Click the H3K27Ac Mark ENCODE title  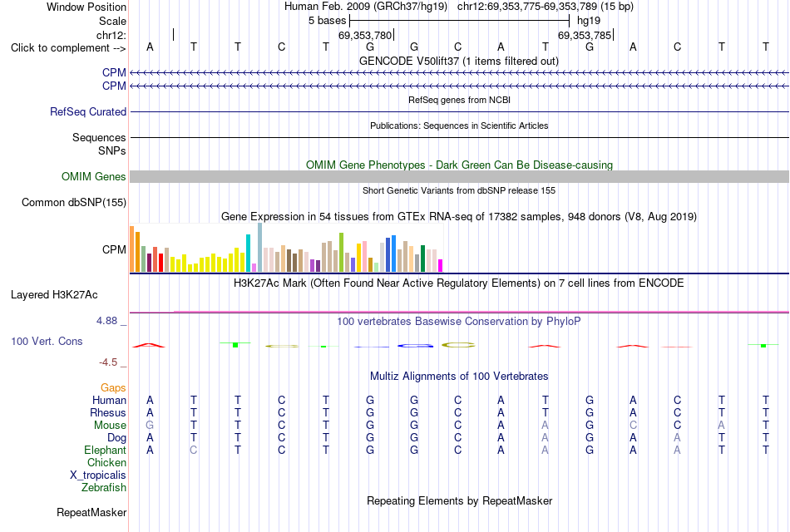(459, 283)
